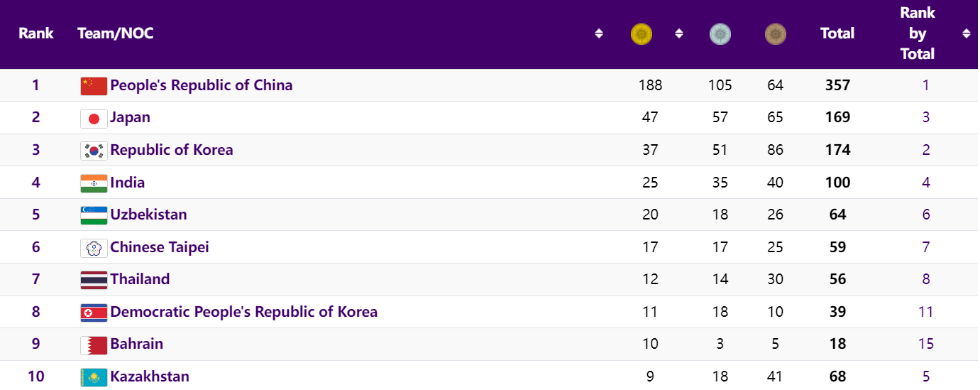Click the Republic of Korea flag icon
The height and width of the screenshot is (390, 980).
[x=94, y=151]
